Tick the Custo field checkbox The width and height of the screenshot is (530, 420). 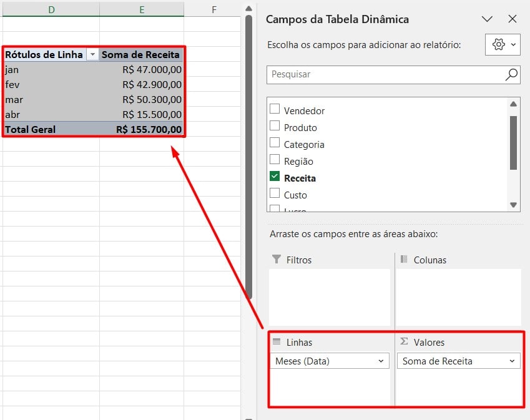(275, 194)
